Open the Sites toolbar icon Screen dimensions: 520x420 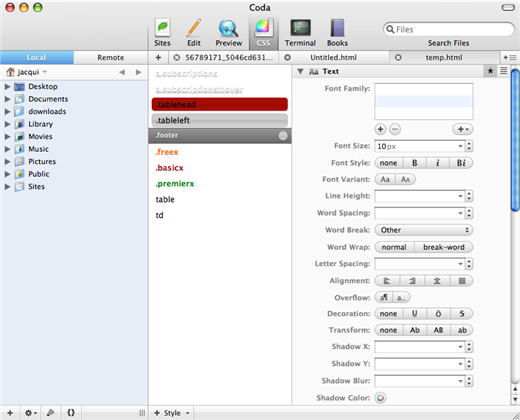tap(162, 32)
